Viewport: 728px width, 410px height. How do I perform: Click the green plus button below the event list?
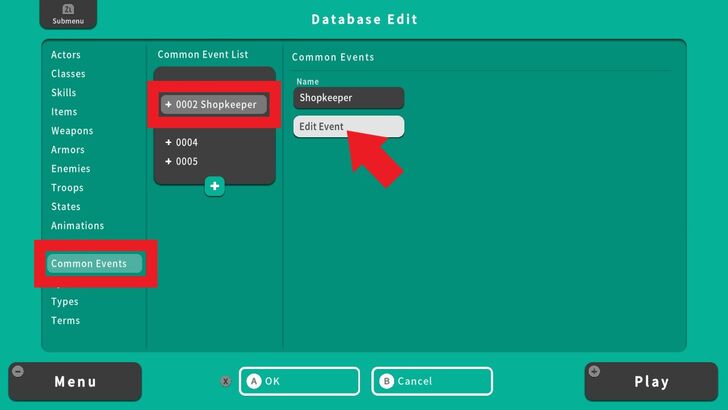(214, 186)
